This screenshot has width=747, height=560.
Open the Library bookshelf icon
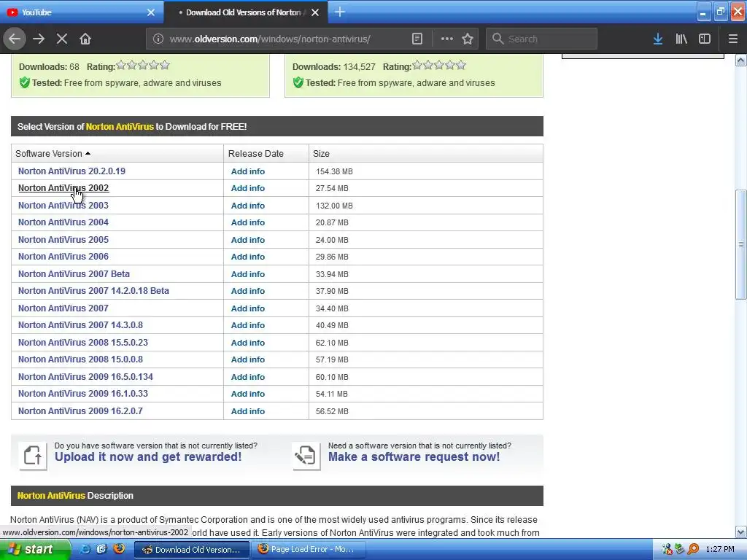pyautogui.click(x=681, y=39)
